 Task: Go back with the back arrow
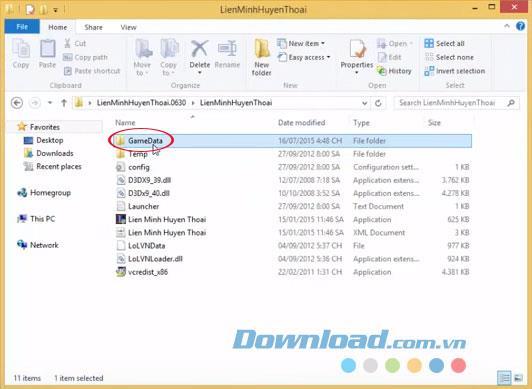point(17,103)
